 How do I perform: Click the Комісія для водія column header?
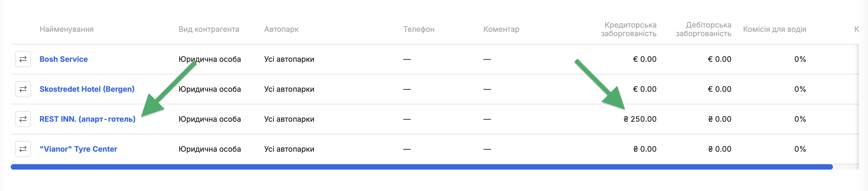pyautogui.click(x=775, y=29)
